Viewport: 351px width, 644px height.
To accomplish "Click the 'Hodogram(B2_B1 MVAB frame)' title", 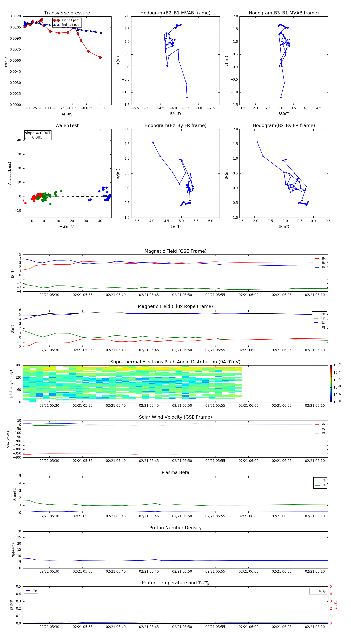I will click(175, 13).
